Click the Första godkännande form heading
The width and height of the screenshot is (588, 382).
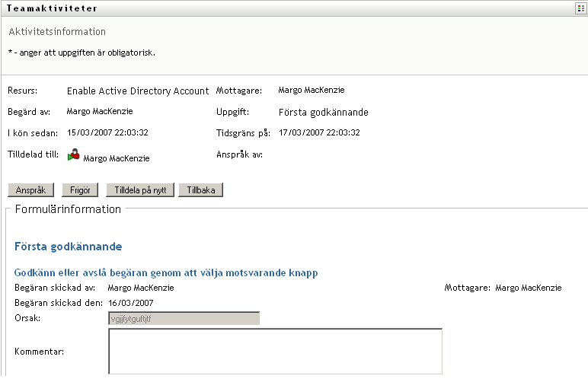(68, 247)
